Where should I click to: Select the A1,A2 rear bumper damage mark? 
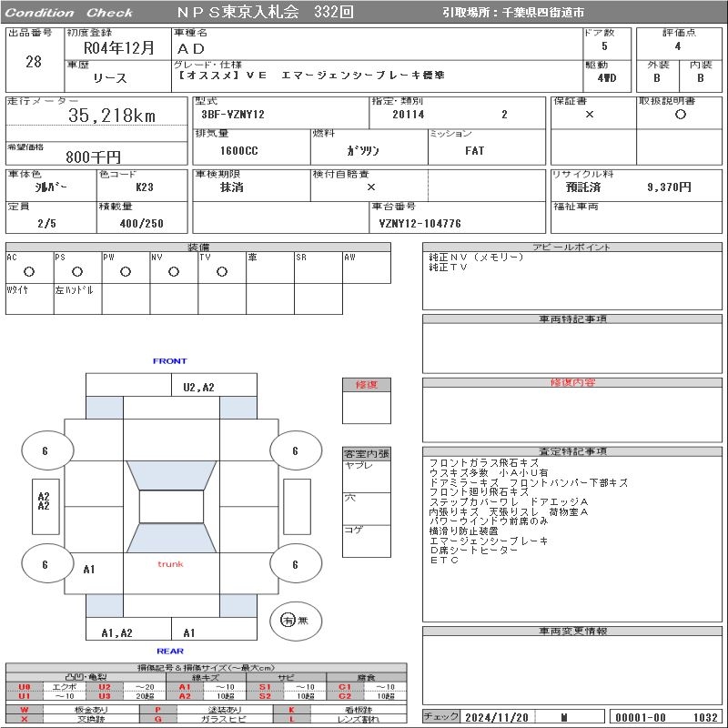coord(116,632)
